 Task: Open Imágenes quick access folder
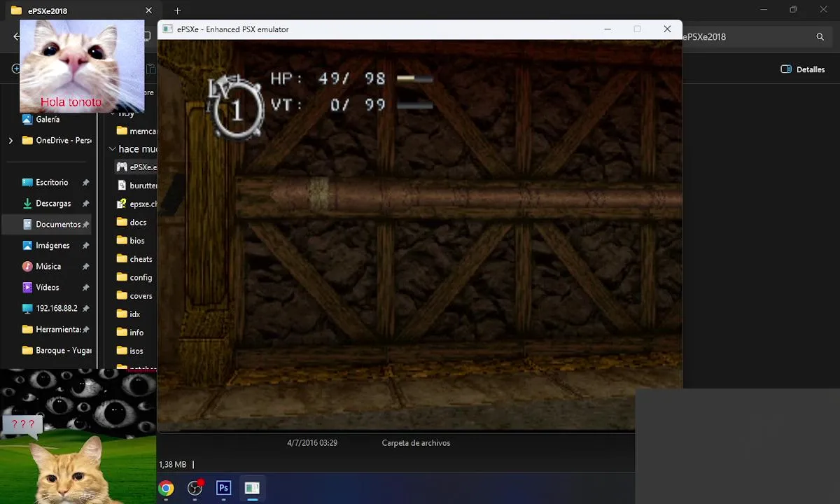[52, 245]
